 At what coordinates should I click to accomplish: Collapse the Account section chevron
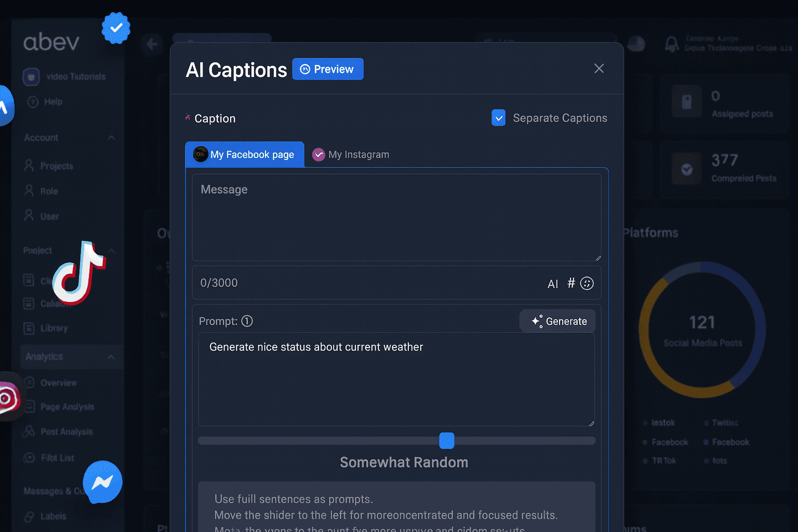111,138
